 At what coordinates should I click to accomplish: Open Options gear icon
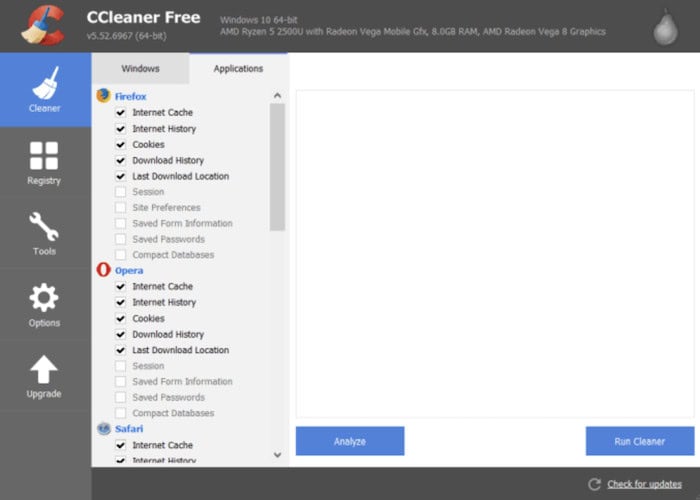[x=44, y=297]
